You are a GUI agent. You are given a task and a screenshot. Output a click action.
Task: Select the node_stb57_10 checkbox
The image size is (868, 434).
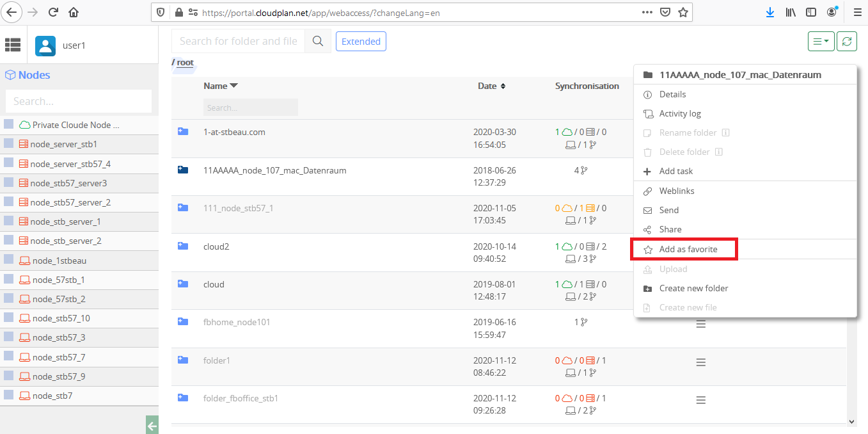pos(9,317)
